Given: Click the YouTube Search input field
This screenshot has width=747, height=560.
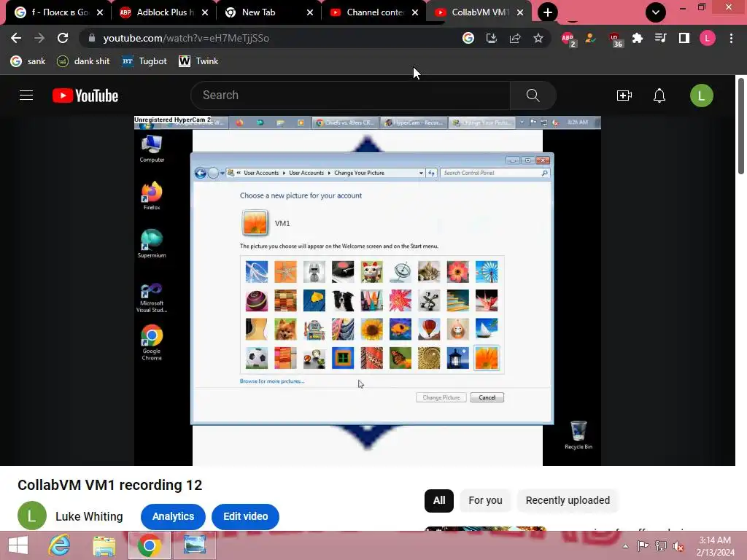Looking at the screenshot, I should click(351, 96).
